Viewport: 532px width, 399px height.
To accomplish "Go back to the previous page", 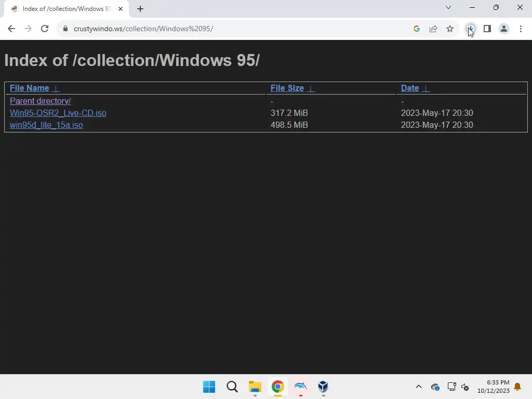I will [11, 29].
